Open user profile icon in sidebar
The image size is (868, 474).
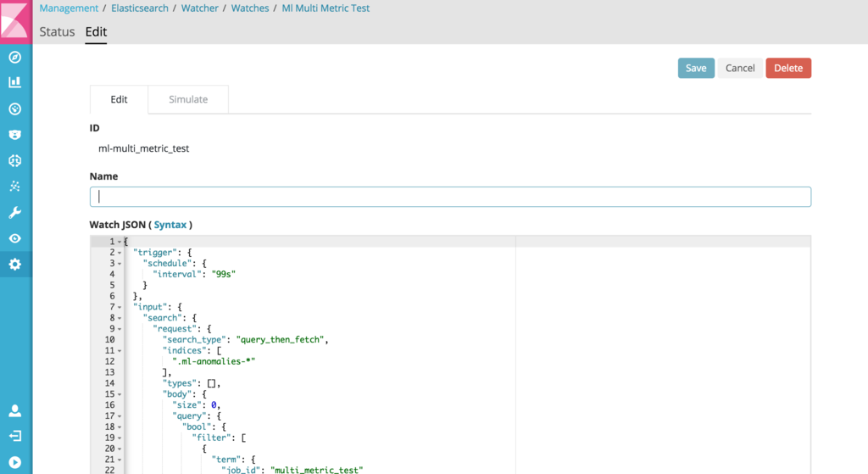pyautogui.click(x=15, y=410)
